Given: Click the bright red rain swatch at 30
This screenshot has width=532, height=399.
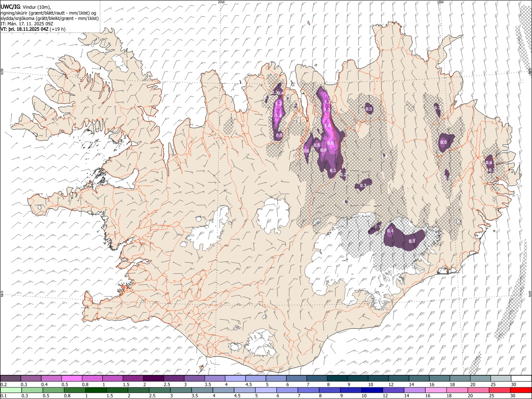Looking at the screenshot, I should coord(520,390).
